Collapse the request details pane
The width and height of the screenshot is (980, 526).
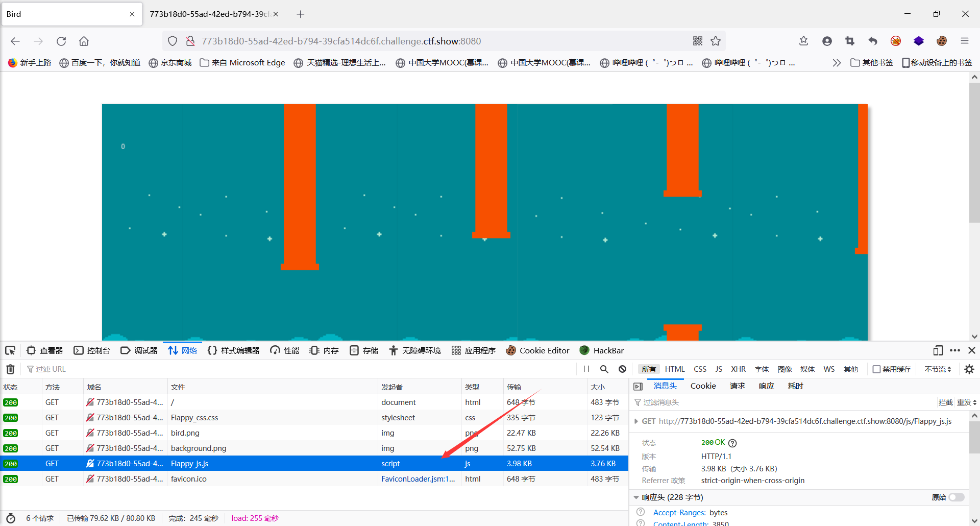click(x=638, y=387)
